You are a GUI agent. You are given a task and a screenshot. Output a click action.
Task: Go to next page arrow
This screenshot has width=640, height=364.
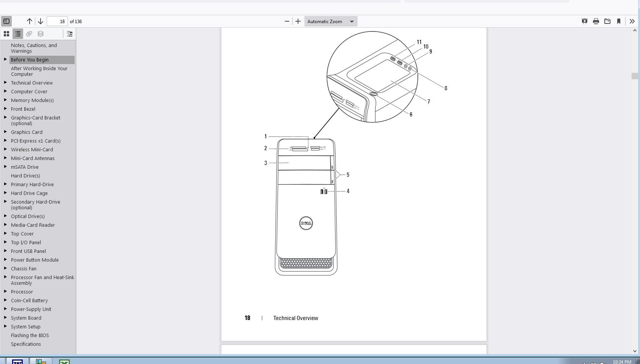(41, 21)
